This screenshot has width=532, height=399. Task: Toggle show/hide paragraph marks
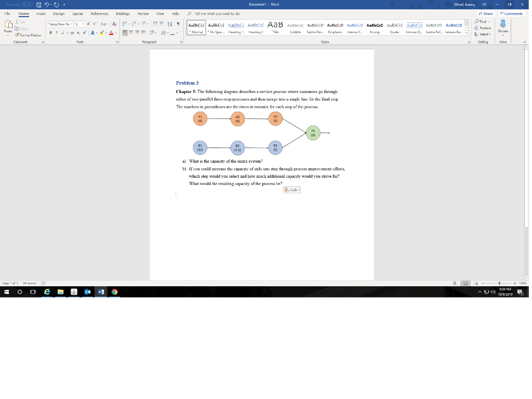coord(178,24)
